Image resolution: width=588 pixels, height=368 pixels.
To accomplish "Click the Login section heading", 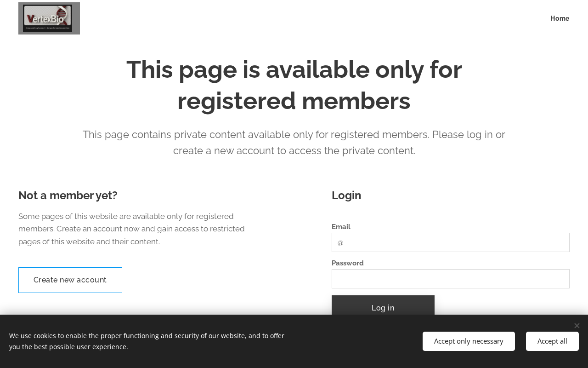I will 346,195.
